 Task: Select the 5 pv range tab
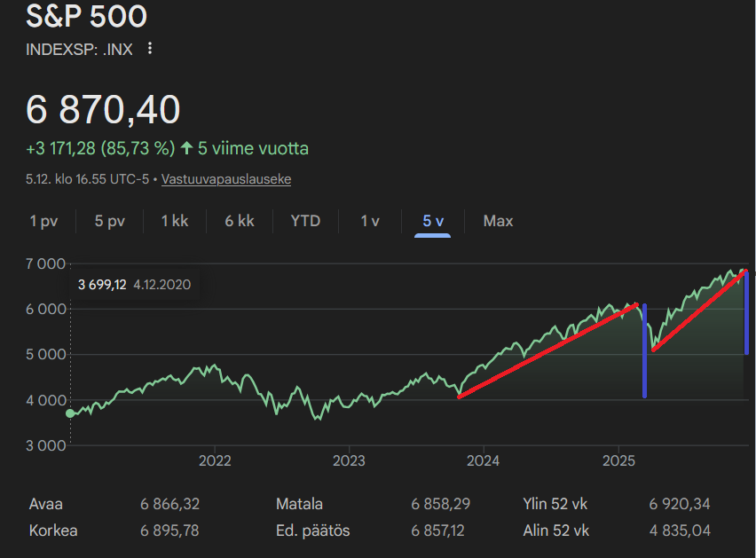coord(110,221)
